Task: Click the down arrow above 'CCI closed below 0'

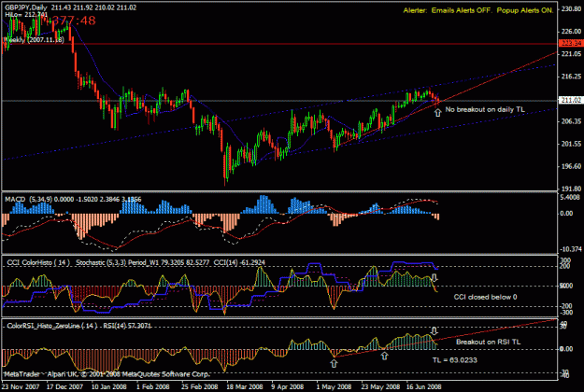Action: 434,277
